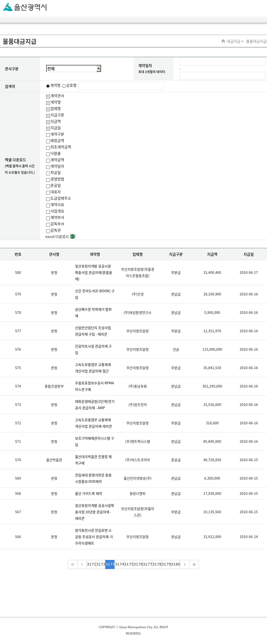The width and height of the screenshot is (267, 644).
Task: Go to the first page arrow
Action: [73, 564]
